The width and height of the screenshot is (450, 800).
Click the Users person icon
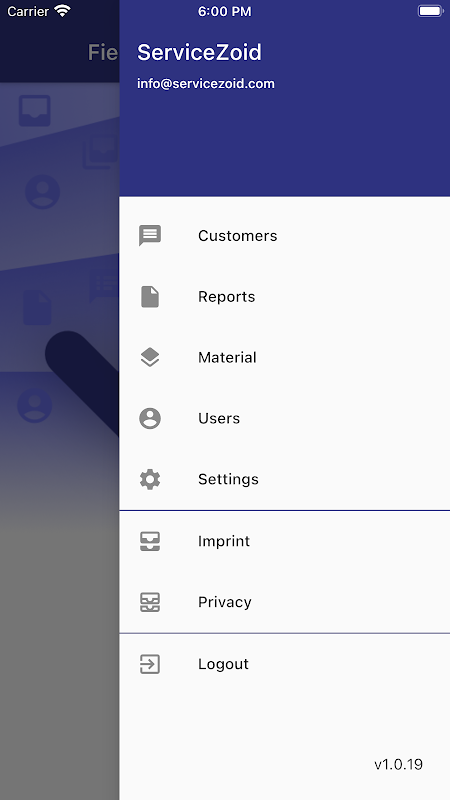click(x=150, y=418)
